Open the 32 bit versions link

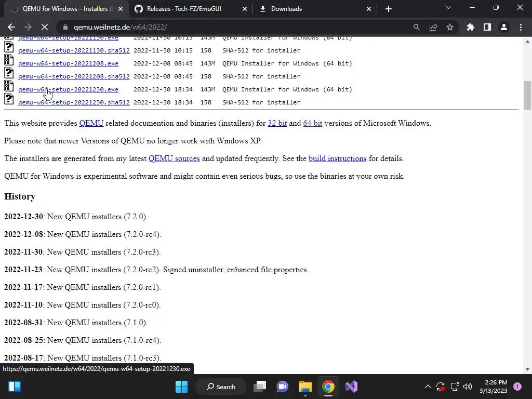click(x=277, y=123)
